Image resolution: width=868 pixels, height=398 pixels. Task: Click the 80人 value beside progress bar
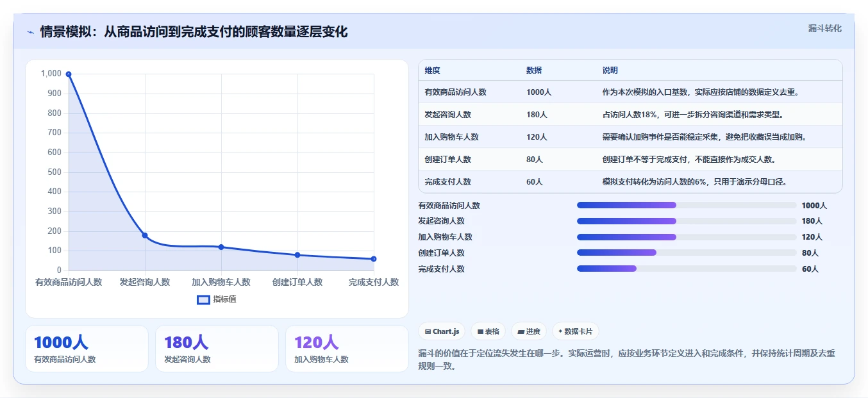point(810,253)
